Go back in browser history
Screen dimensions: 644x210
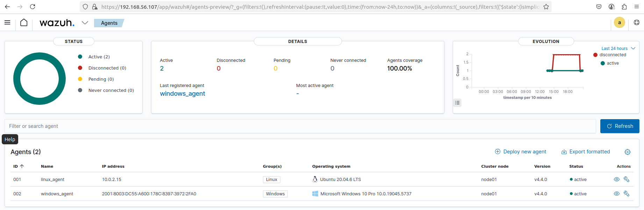click(7, 7)
